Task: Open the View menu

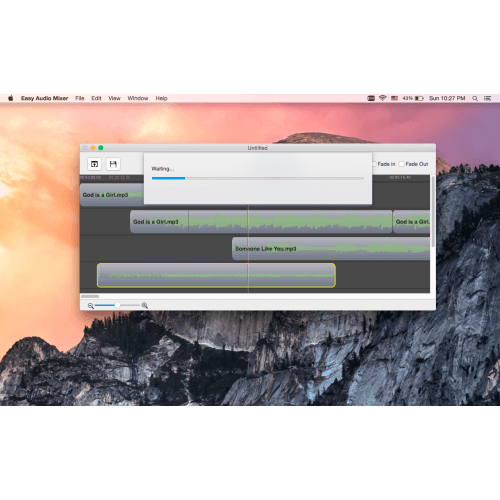Action: tap(114, 98)
